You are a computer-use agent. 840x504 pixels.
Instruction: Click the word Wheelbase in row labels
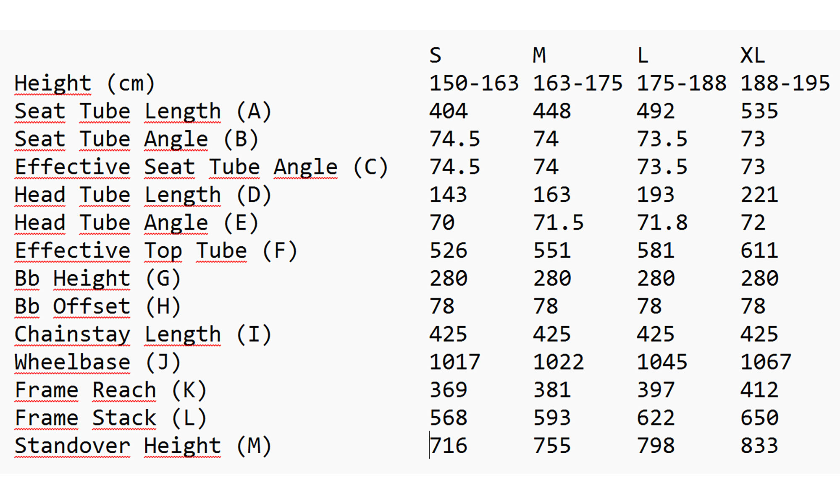click(x=72, y=362)
